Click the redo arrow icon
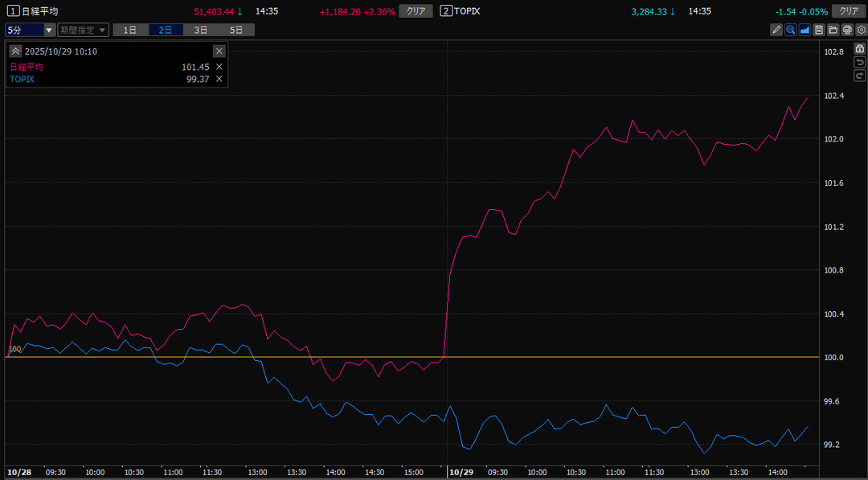This screenshot has height=480, width=868. [x=859, y=75]
